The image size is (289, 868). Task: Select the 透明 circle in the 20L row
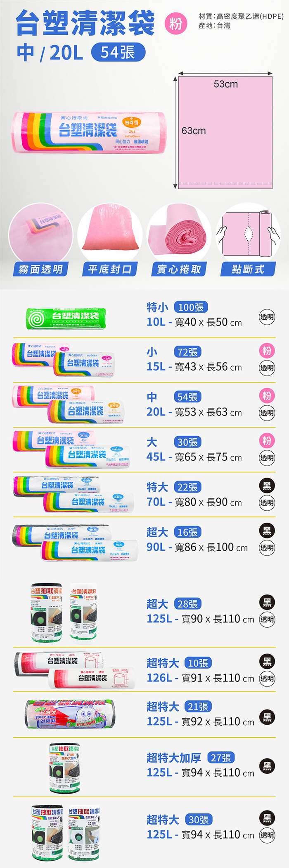point(267,412)
